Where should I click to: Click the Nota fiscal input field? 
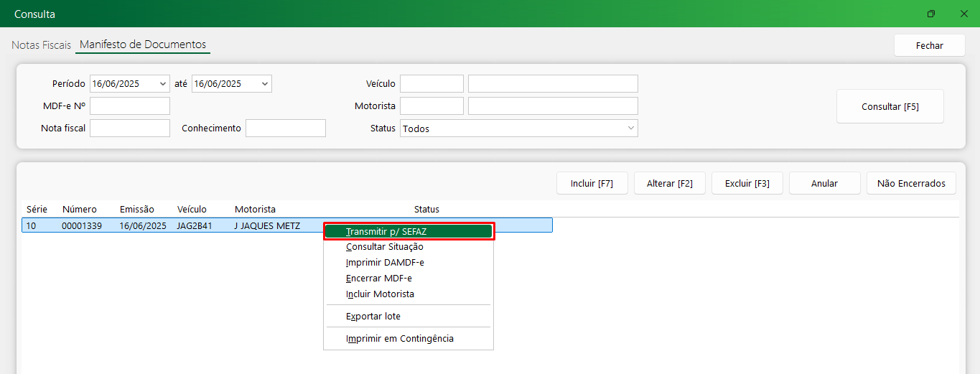[x=130, y=128]
